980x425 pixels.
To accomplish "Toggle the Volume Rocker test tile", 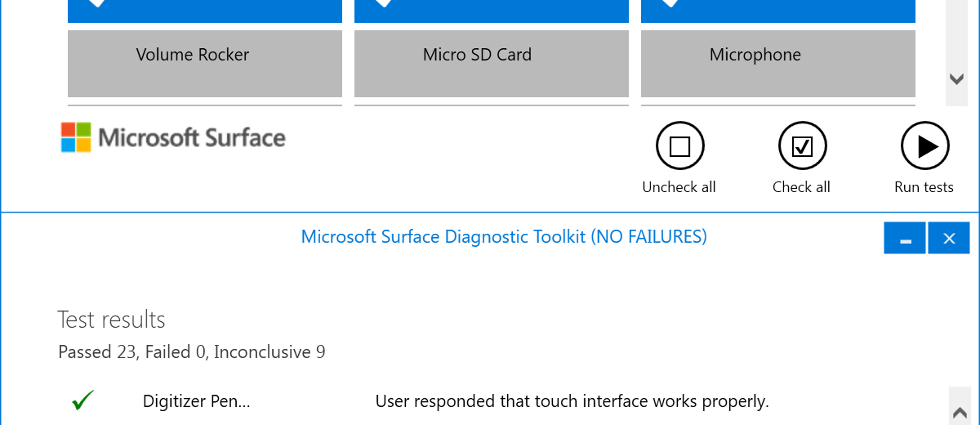I will (x=205, y=64).
